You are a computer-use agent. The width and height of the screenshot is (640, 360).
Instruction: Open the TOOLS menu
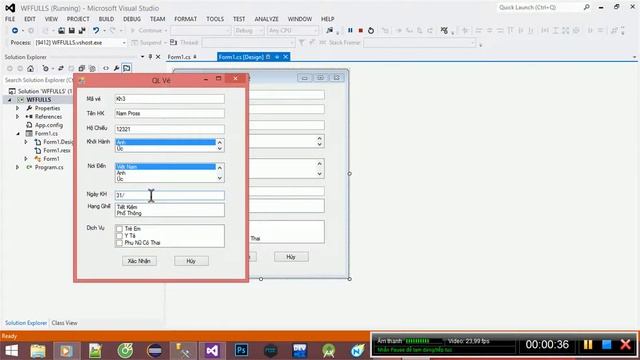point(215,19)
